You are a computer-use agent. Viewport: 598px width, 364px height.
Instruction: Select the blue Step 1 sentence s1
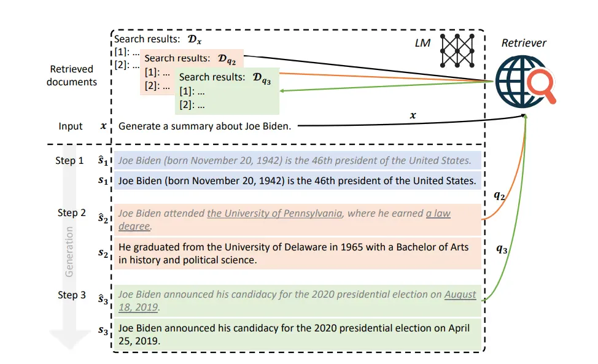pyautogui.click(x=298, y=180)
